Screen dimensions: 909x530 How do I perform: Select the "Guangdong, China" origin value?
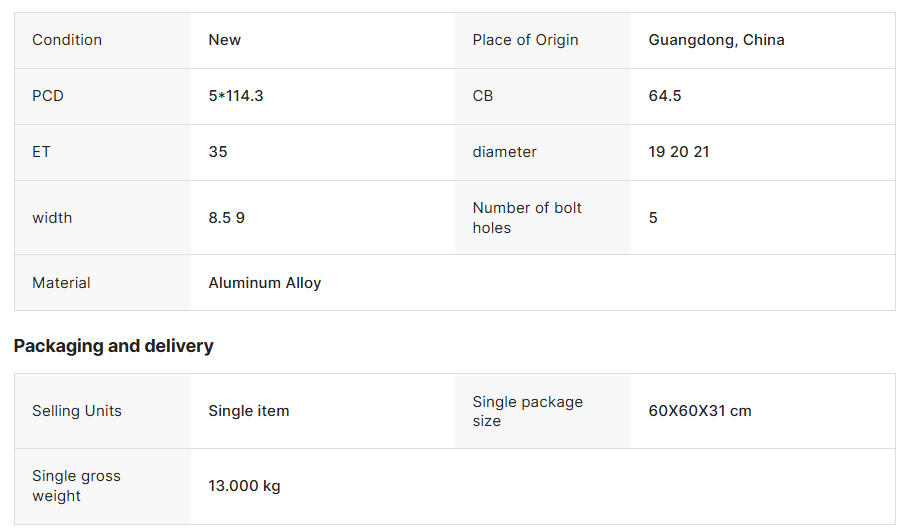(716, 40)
